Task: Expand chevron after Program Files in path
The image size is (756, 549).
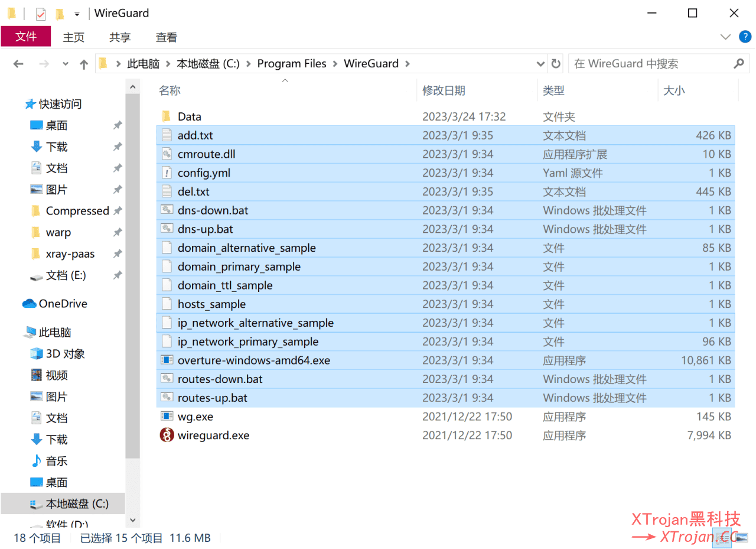Action: click(335, 64)
